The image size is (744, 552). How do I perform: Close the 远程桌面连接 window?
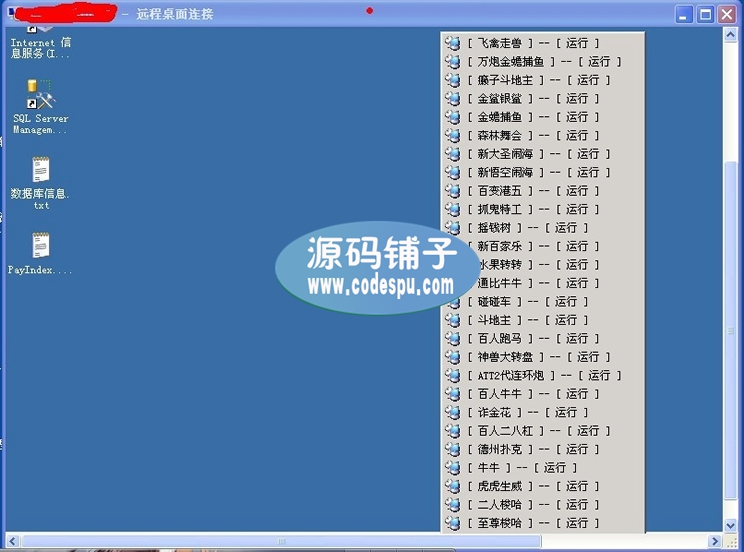click(727, 14)
